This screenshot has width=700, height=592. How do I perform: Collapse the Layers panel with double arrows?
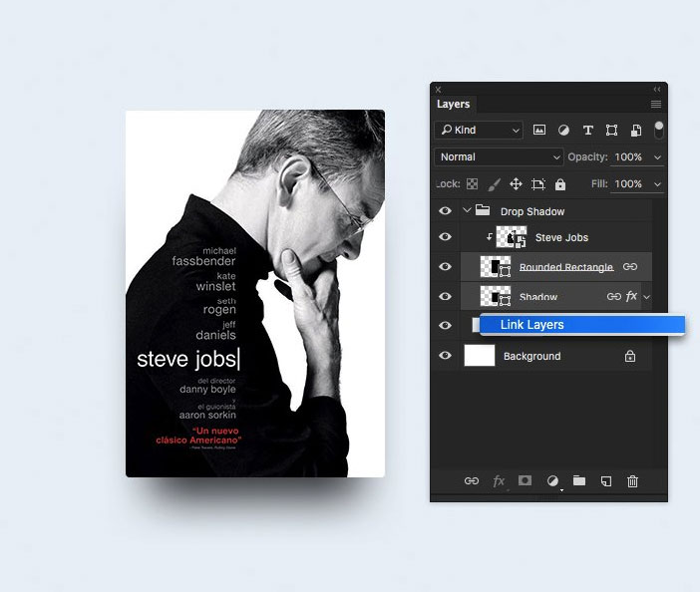point(657,90)
